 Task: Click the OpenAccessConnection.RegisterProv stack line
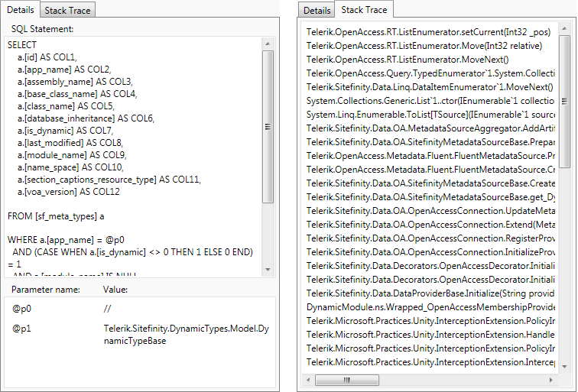pos(430,238)
